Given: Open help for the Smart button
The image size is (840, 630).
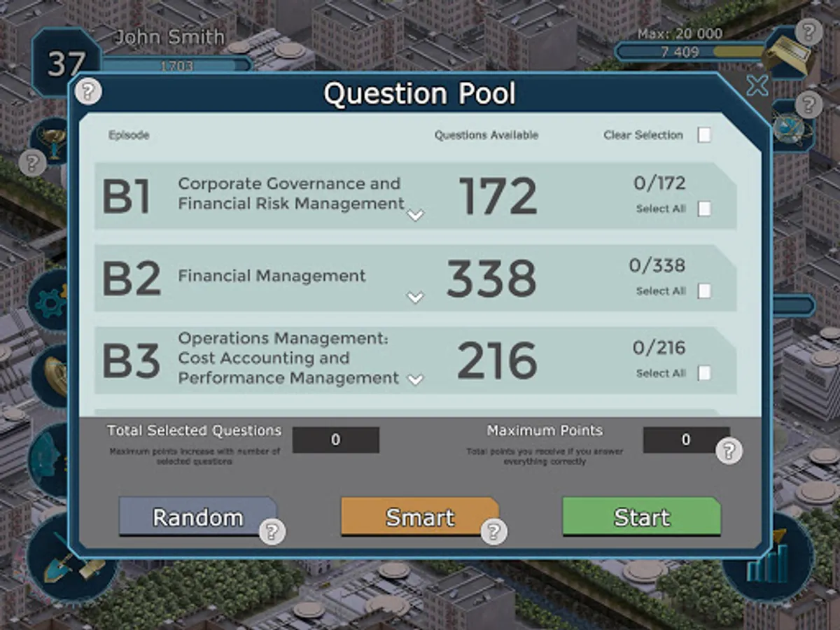Looking at the screenshot, I should (493, 532).
